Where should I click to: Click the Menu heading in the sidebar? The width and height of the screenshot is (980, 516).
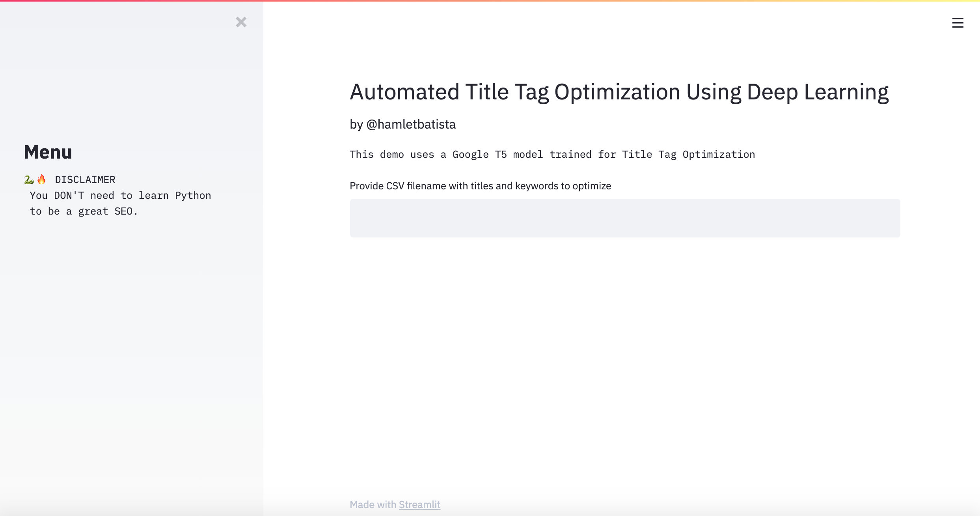click(x=48, y=152)
